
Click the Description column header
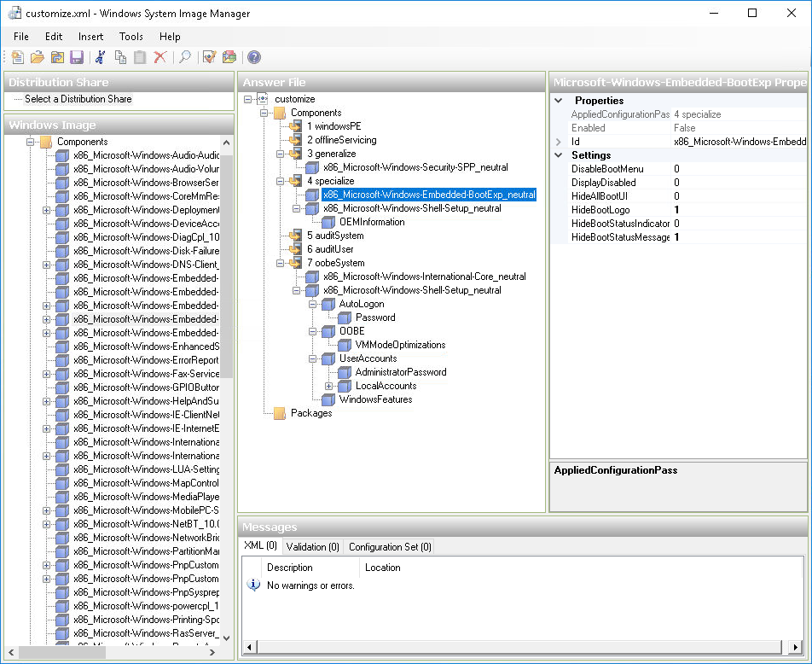pyautogui.click(x=310, y=568)
